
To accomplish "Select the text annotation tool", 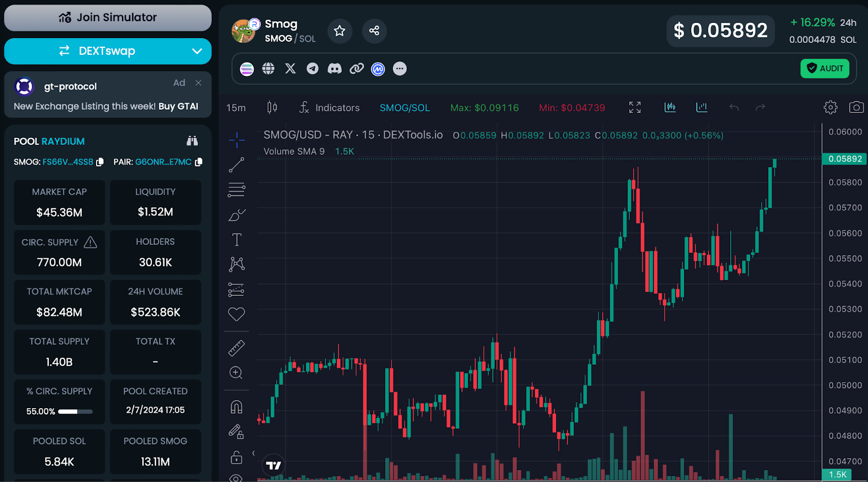I will pos(237,240).
